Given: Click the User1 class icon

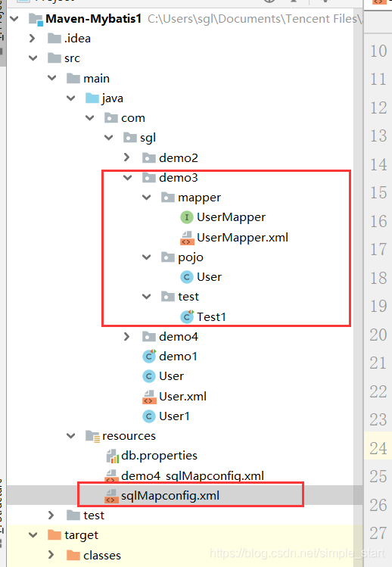Looking at the screenshot, I should (149, 416).
